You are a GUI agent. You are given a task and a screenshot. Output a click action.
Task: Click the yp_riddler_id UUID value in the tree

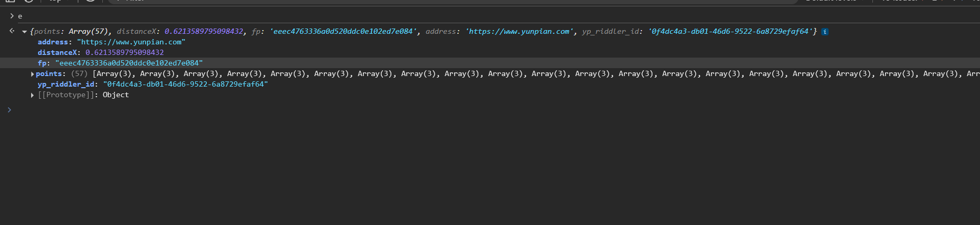pos(186,85)
